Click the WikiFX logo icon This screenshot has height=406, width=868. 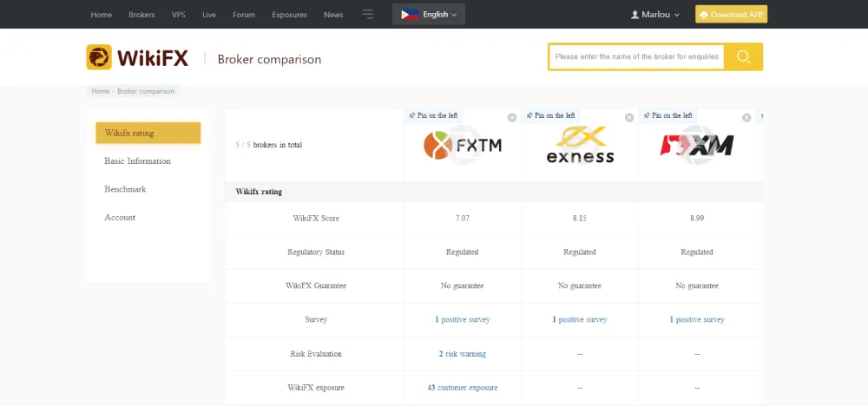[x=99, y=57]
